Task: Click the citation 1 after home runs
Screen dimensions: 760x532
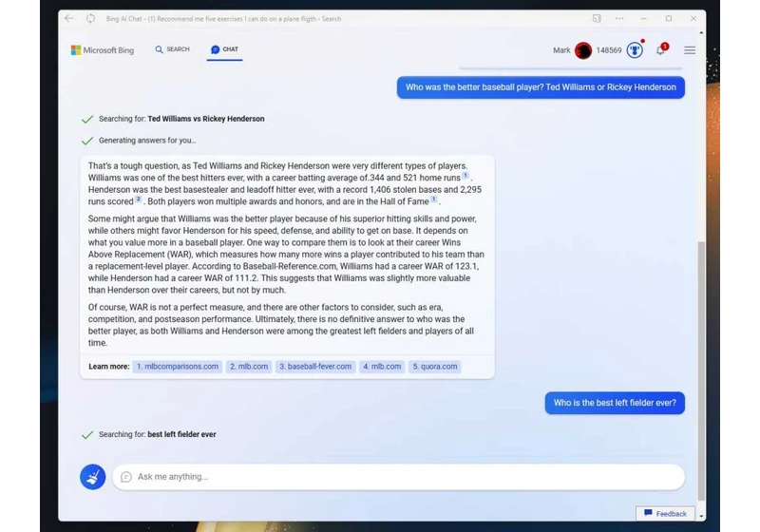Action: click(x=465, y=176)
